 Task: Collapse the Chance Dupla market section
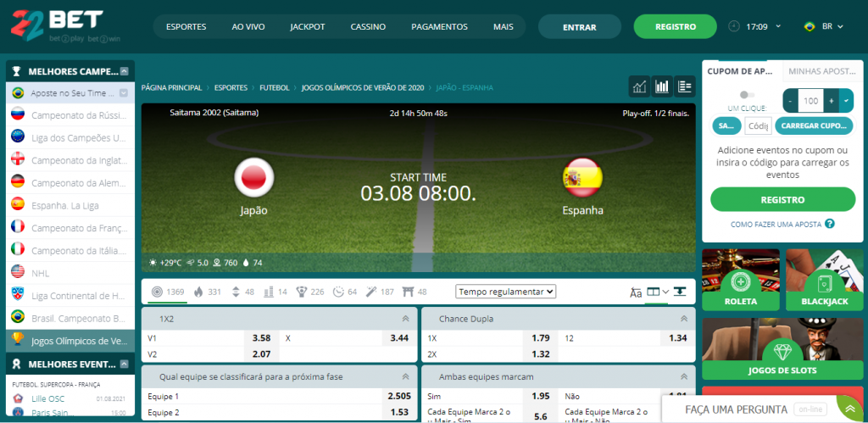pos(684,319)
